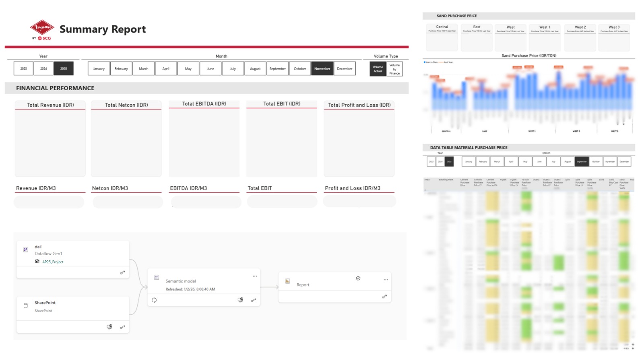The width and height of the screenshot is (644, 361).
Task: Select October in data table month slicer
Action: [596, 161]
